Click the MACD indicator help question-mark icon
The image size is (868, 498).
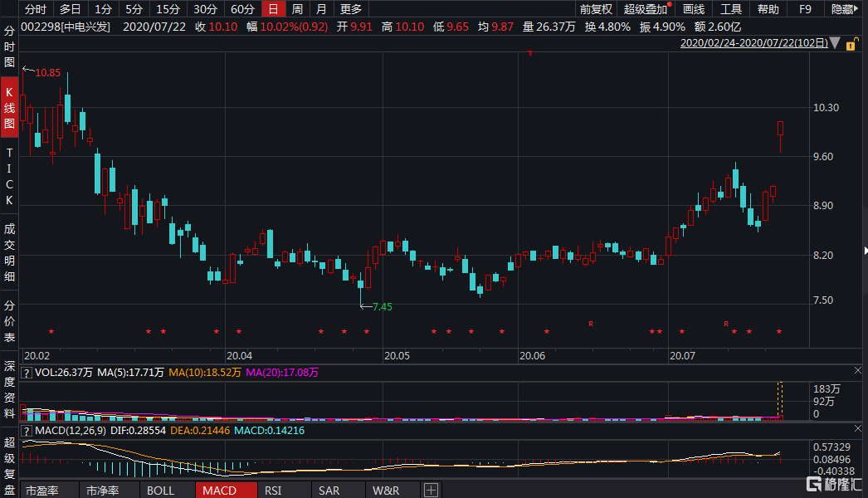point(27,430)
